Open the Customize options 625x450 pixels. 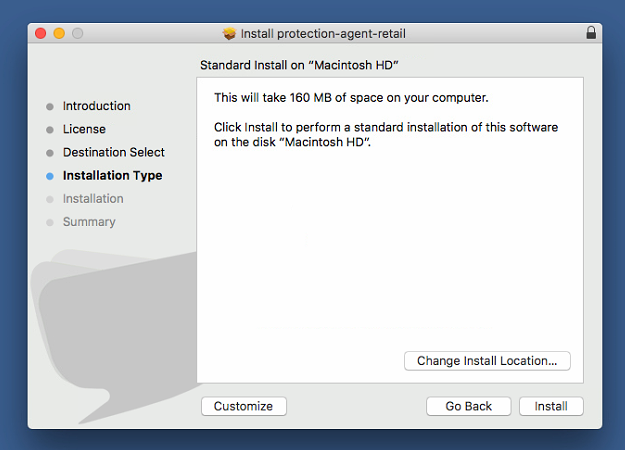pyautogui.click(x=244, y=406)
